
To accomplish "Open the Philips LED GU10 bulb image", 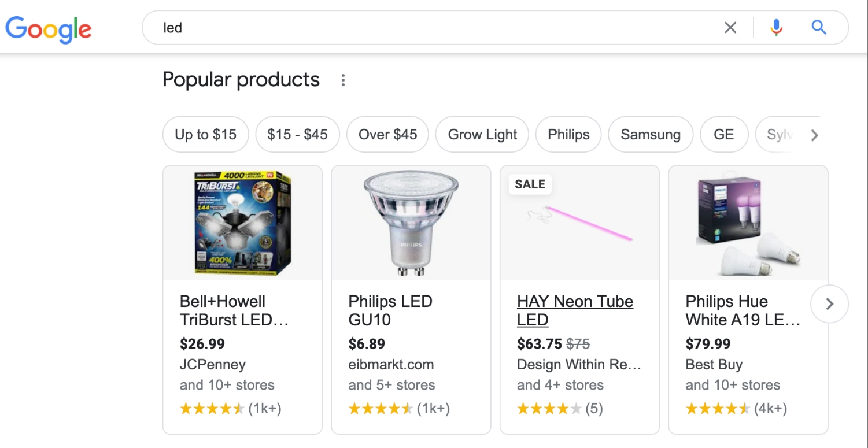I will coord(411,223).
